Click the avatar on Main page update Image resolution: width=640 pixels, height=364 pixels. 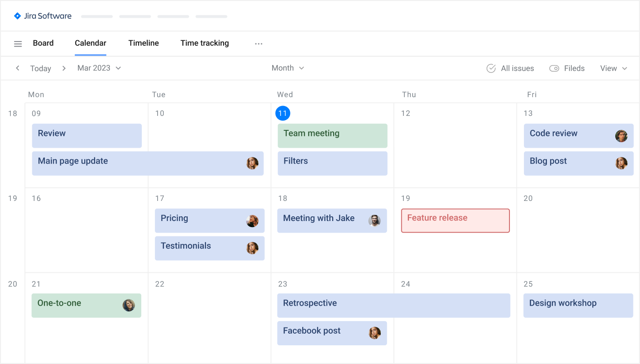253,163
